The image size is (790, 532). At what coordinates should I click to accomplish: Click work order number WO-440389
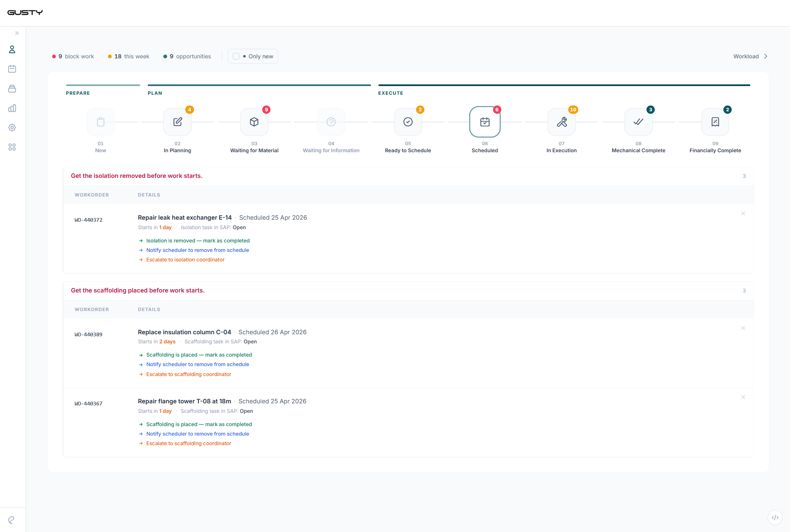pyautogui.click(x=89, y=335)
